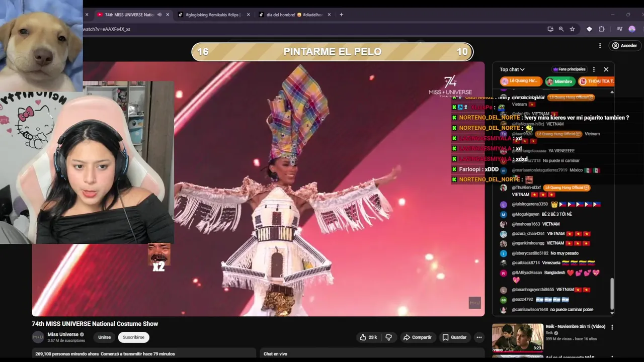This screenshot has width=644, height=362.
Task: Open the THOẠI TEA super chat chip
Action: click(x=596, y=81)
